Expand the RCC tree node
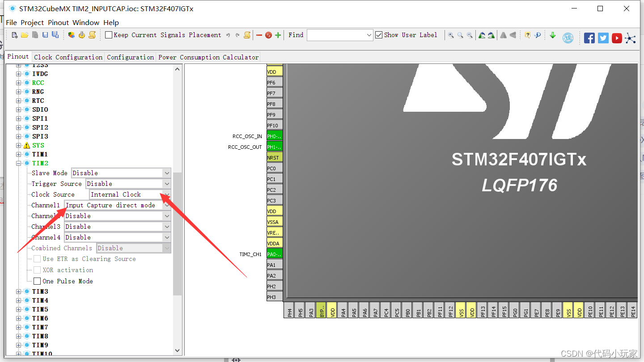644x362 pixels. coord(19,83)
